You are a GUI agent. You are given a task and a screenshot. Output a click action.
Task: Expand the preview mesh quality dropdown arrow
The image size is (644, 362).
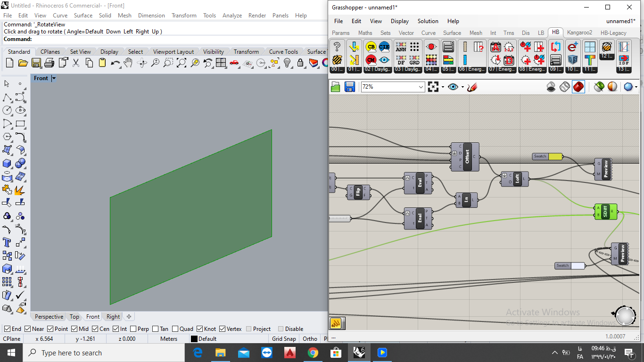636,87
